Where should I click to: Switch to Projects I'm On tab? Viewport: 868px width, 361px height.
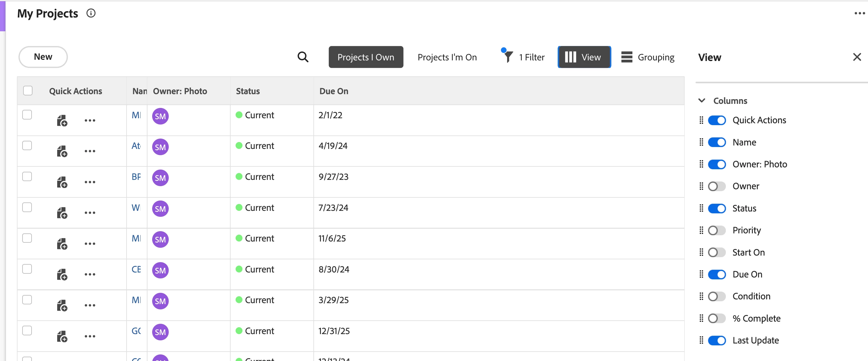(x=447, y=57)
